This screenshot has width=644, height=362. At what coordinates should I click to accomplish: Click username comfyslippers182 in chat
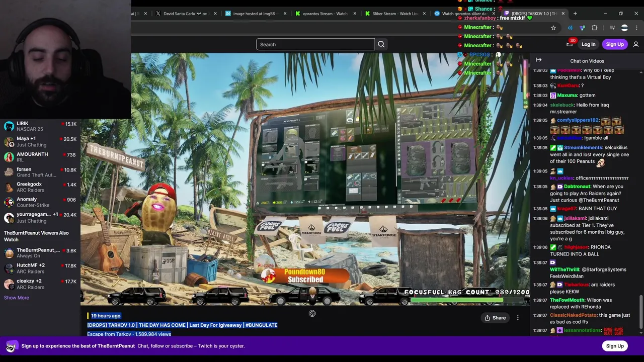coord(578,120)
